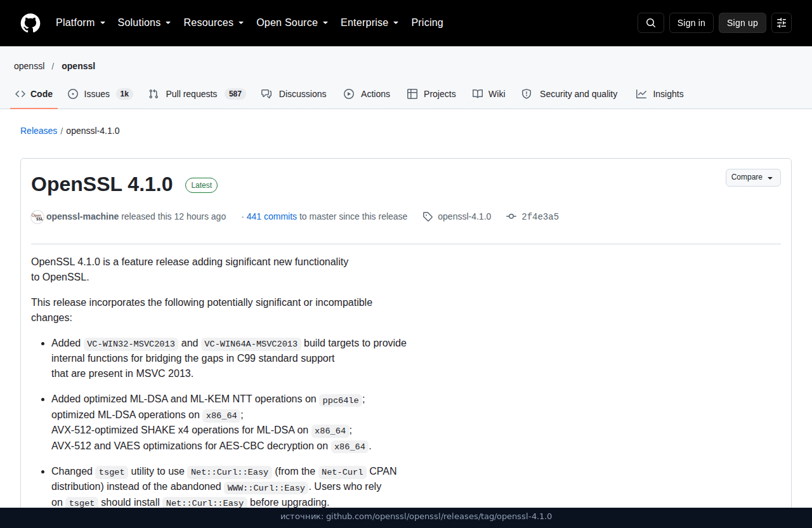
Task: Click the ppc64le code text
Action: pos(341,400)
